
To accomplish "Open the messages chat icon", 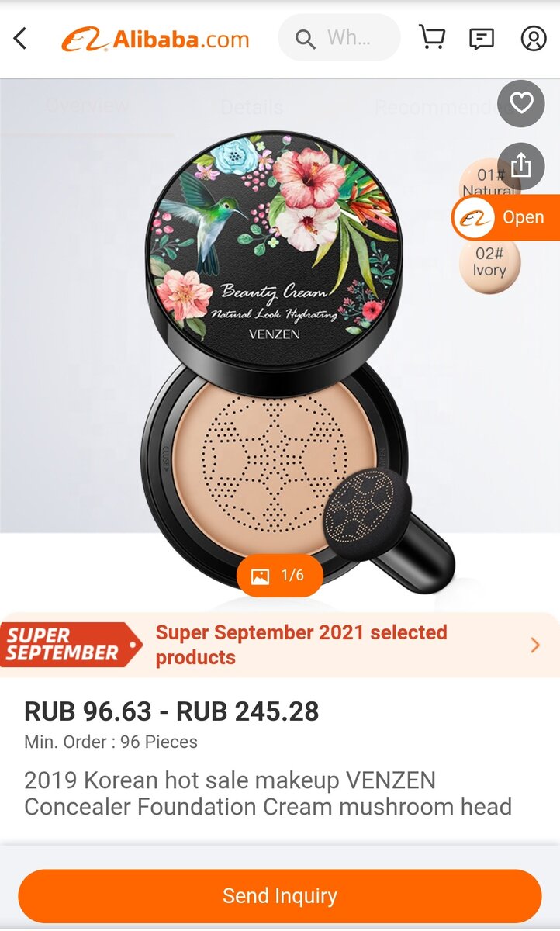I will click(482, 38).
